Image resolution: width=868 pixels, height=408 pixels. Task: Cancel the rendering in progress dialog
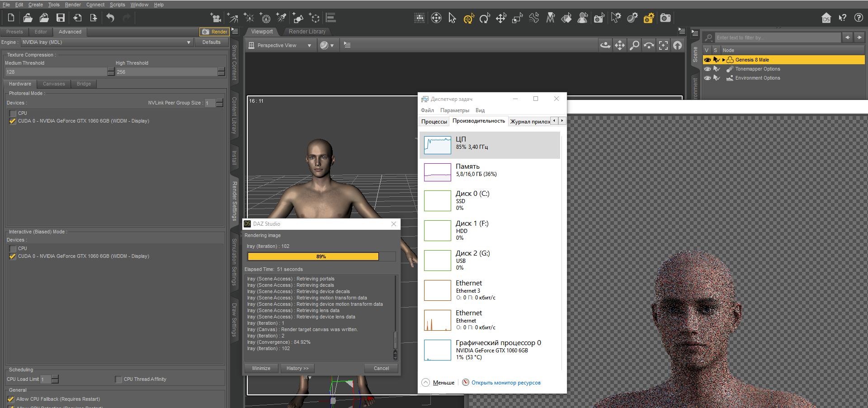pyautogui.click(x=381, y=368)
